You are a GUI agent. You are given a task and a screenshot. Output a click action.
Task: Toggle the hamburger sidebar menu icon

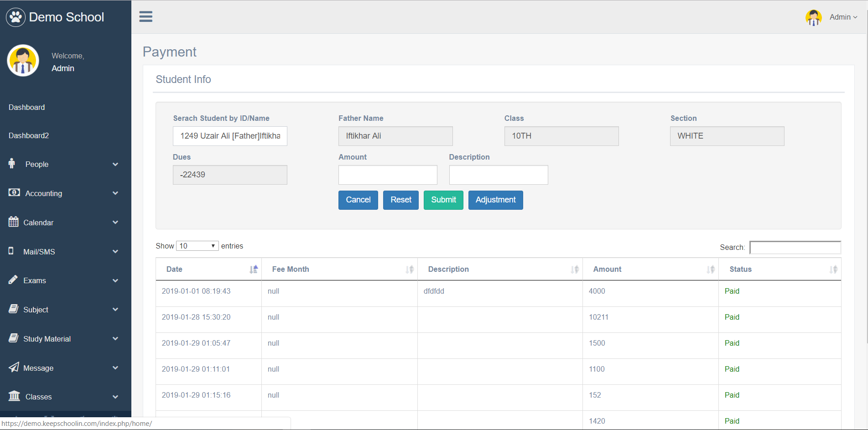coord(146,17)
